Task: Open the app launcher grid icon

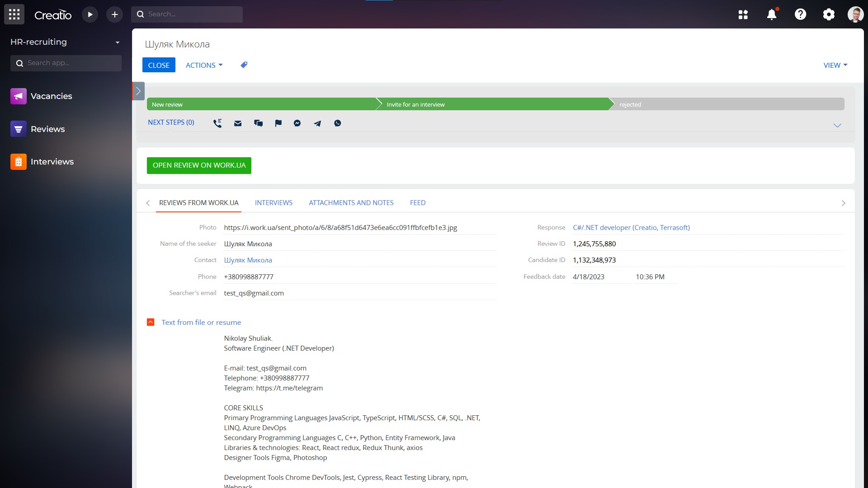Action: [x=14, y=14]
